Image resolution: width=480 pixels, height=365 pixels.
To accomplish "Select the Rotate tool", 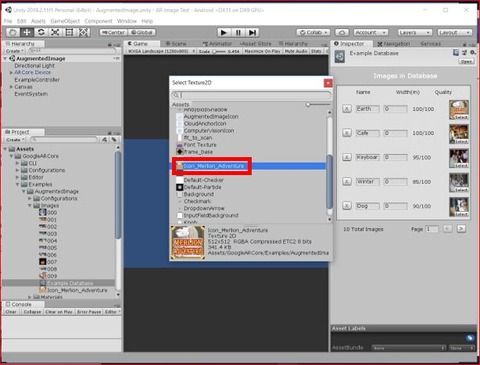I will point(41,32).
